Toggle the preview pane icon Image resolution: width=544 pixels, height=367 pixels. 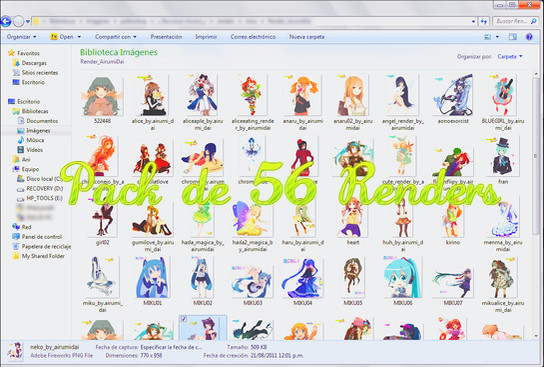[x=512, y=37]
